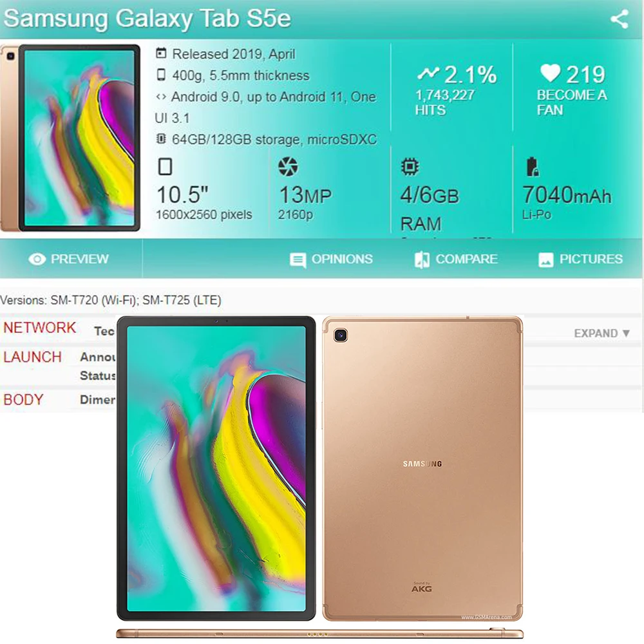The image size is (644, 644).
Task: Click the BODY section heading
Action: tap(23, 400)
